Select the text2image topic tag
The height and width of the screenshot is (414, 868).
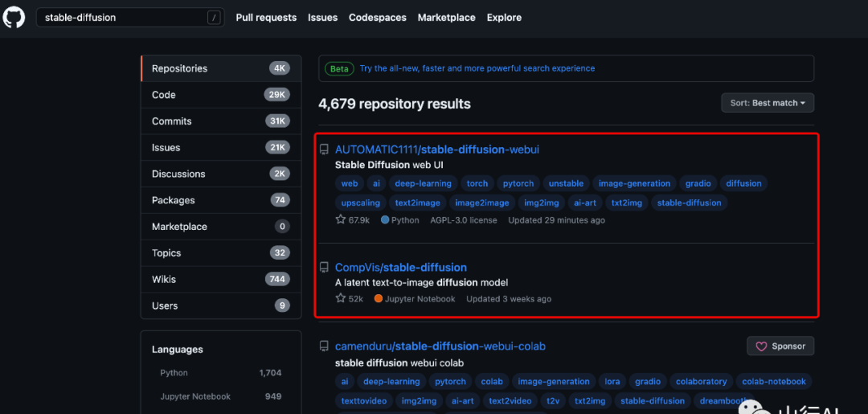[x=417, y=203]
